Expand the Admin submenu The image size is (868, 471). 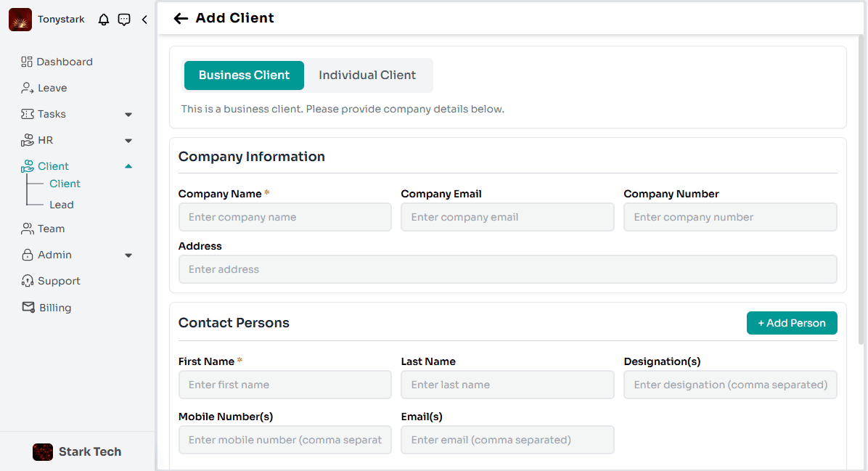click(x=128, y=255)
